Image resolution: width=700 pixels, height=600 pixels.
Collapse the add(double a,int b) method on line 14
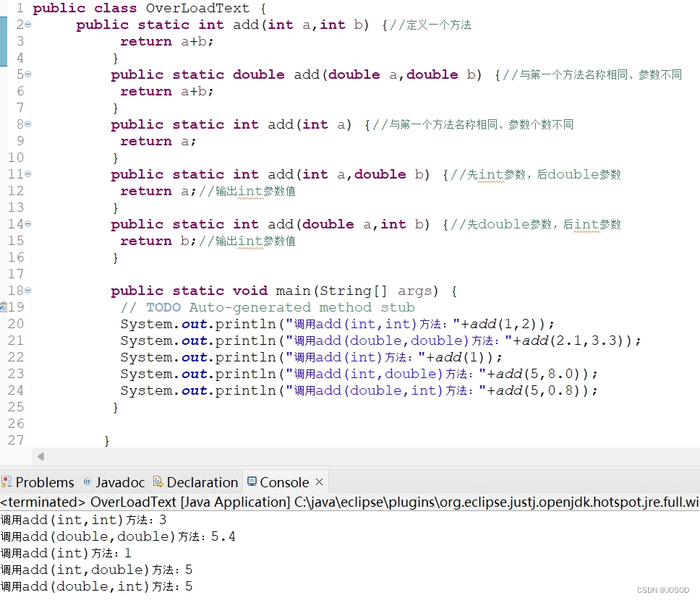tap(28, 223)
